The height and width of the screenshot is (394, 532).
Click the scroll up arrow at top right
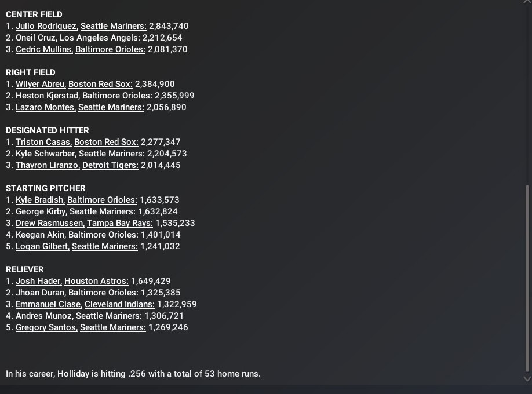click(x=527, y=3)
